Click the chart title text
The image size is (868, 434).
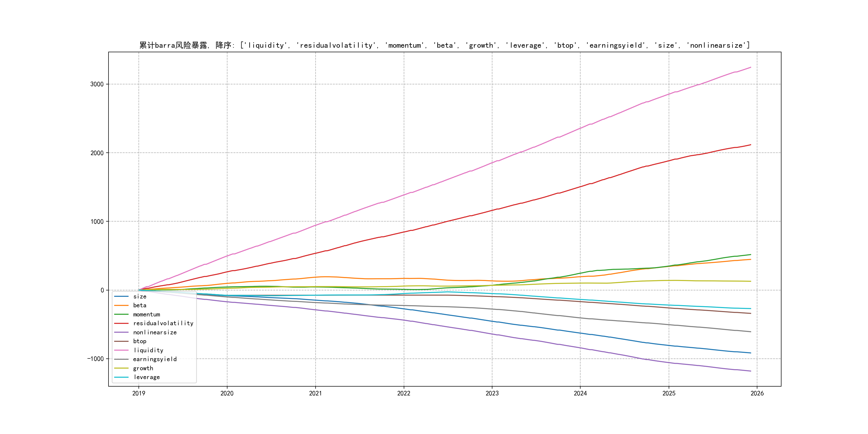(444, 46)
